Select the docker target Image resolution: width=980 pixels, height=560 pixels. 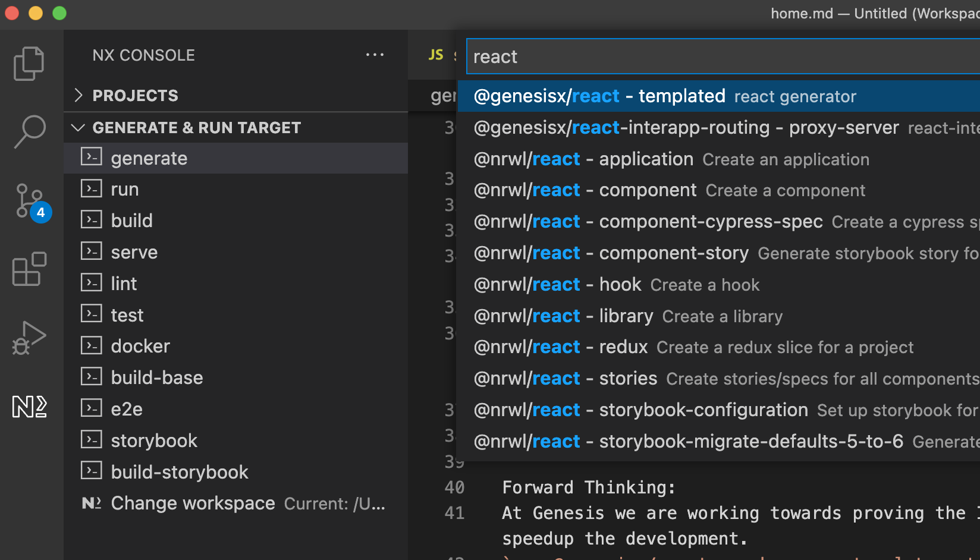235,346
